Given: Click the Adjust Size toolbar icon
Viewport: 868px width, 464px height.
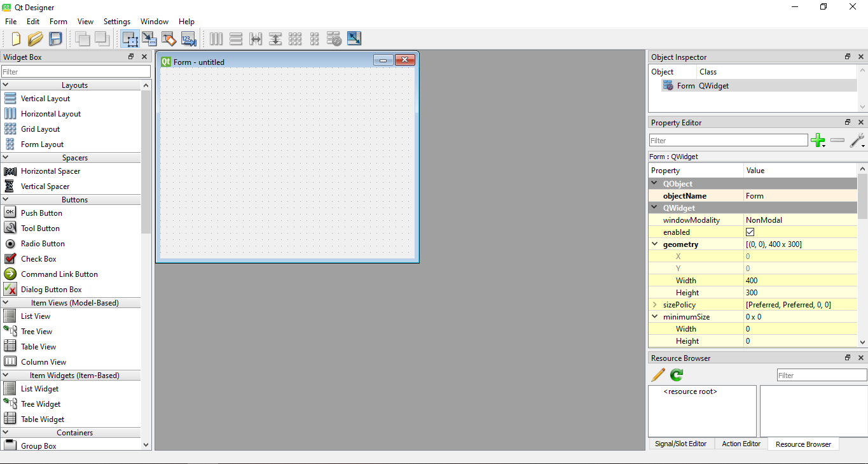Looking at the screenshot, I should pyautogui.click(x=354, y=39).
